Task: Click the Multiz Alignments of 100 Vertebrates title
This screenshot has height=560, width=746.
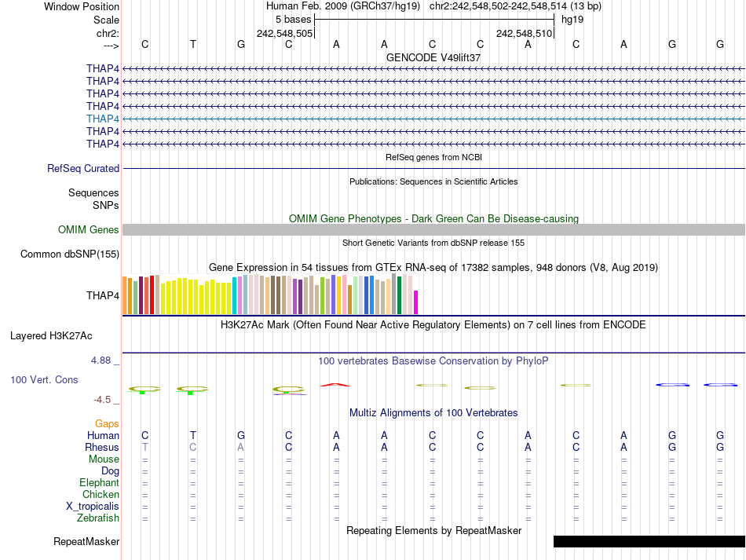Action: (433, 413)
